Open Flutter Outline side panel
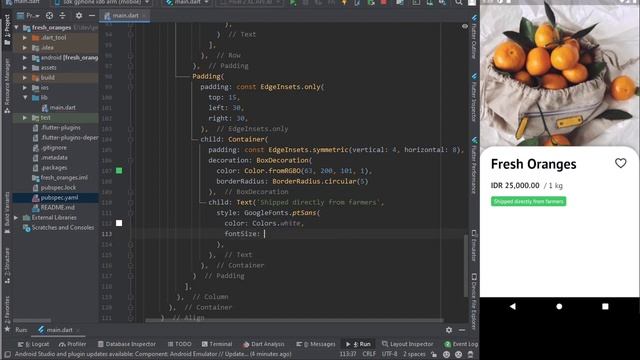640x360 pixels. point(474,38)
